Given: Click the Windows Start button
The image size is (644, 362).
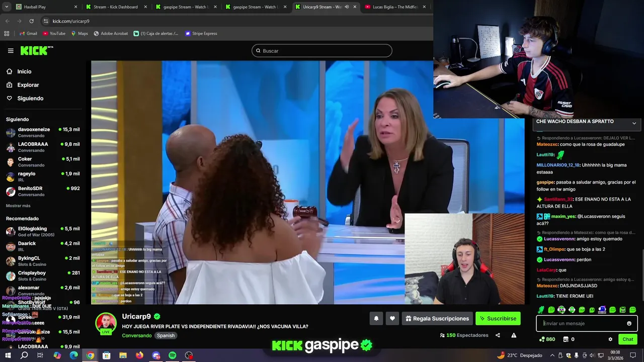Looking at the screenshot, I should click(8, 355).
